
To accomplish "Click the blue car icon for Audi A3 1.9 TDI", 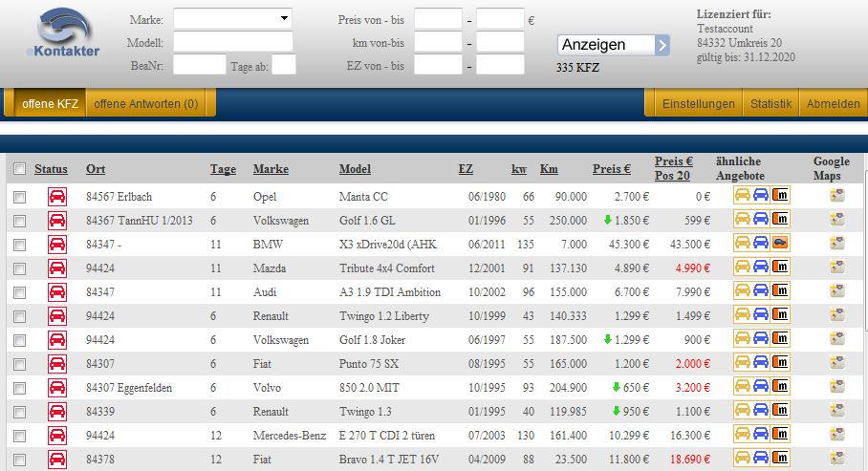I will point(761,290).
